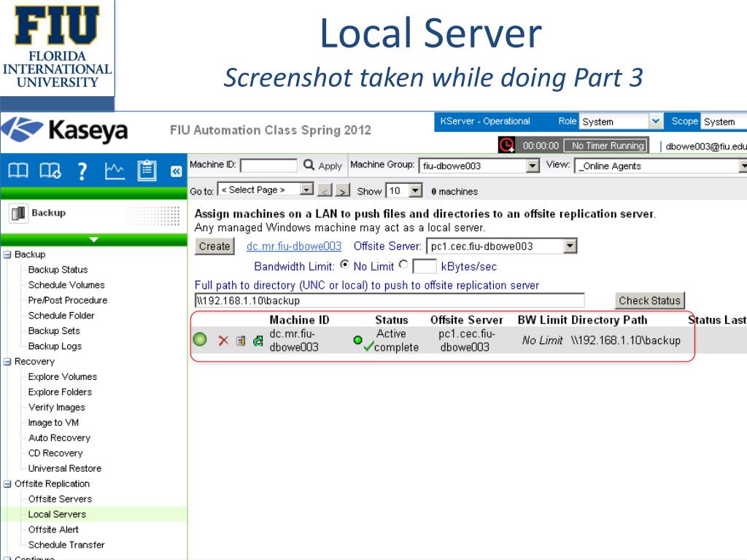Expand module list with white down arrow
This screenshot has height=560, width=747.
(x=94, y=239)
